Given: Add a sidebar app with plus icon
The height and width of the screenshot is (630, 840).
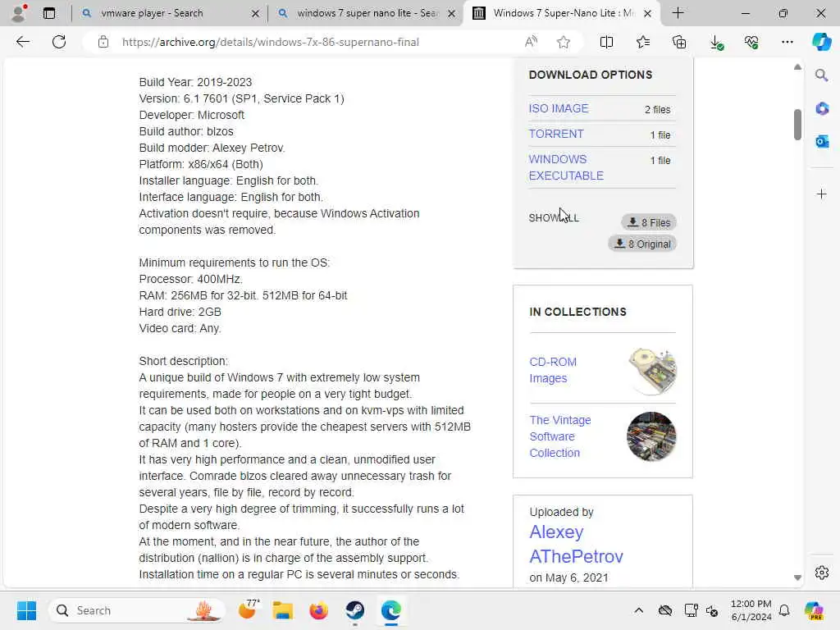Looking at the screenshot, I should click(x=822, y=194).
